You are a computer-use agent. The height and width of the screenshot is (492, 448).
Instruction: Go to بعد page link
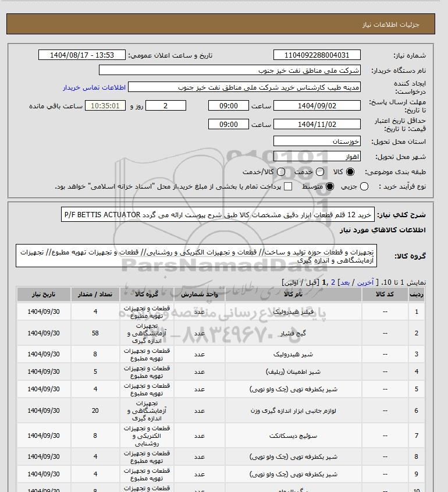click(x=345, y=282)
